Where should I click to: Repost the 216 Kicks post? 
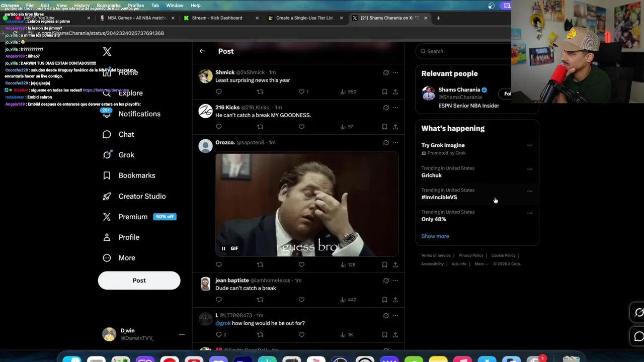coord(260,127)
